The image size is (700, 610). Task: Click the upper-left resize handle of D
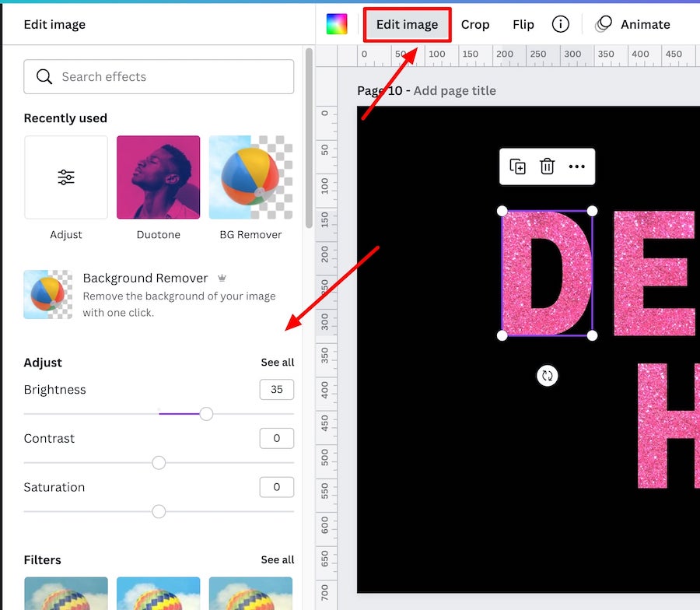coord(502,211)
